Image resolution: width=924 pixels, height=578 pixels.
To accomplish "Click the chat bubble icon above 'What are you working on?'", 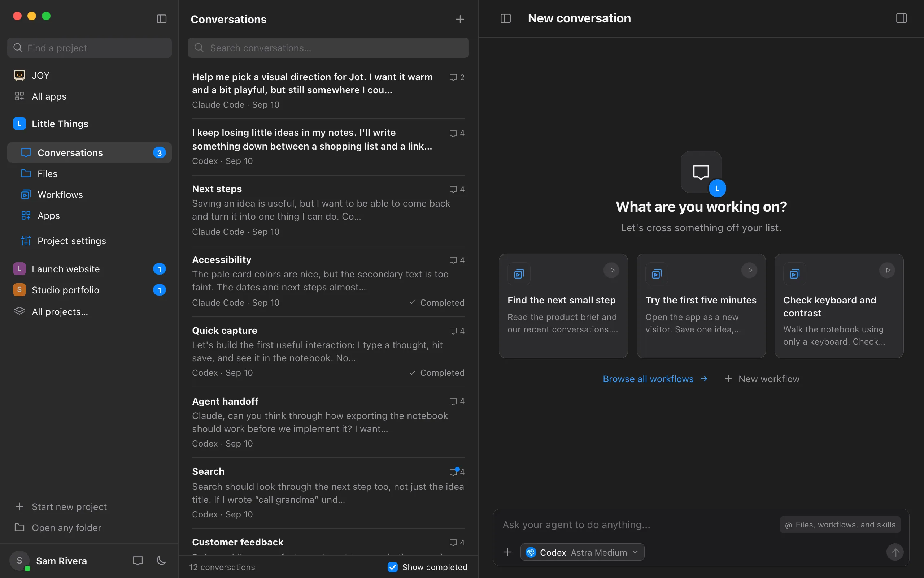I will (x=701, y=172).
